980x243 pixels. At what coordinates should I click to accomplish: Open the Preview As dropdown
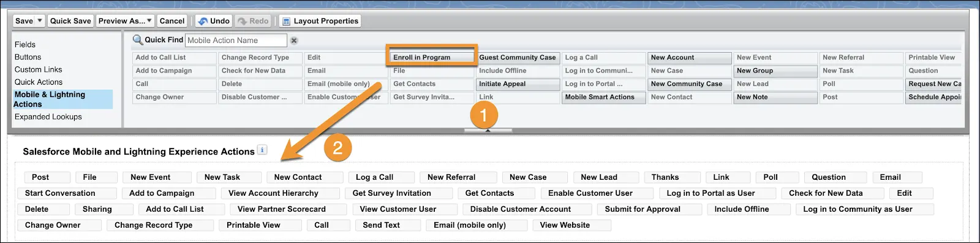pyautogui.click(x=125, y=21)
